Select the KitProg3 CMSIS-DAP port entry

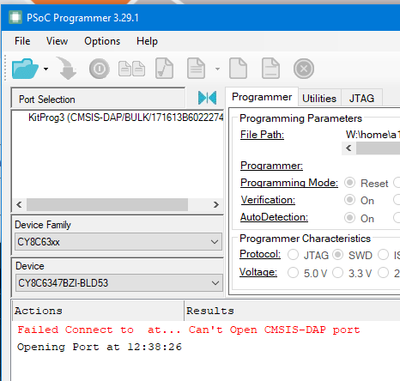(126, 117)
